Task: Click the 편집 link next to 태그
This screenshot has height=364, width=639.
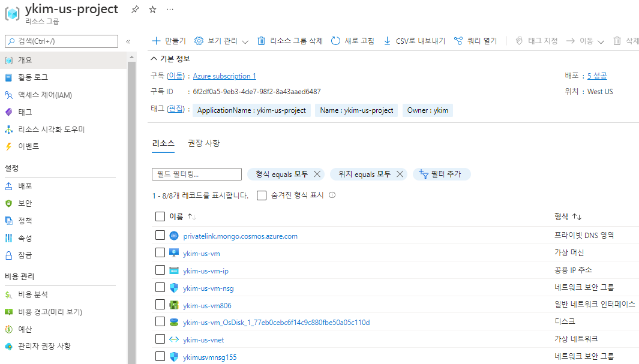Action: point(176,109)
